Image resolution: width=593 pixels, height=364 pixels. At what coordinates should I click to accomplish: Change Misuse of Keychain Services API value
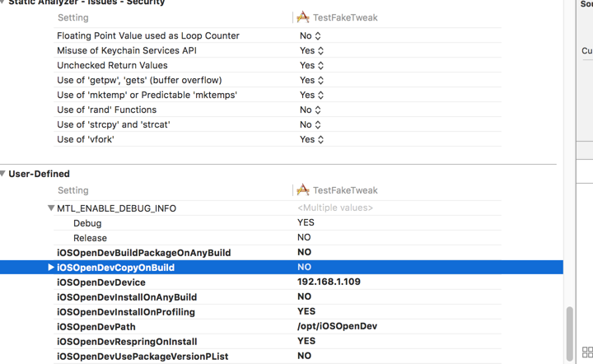click(x=312, y=51)
